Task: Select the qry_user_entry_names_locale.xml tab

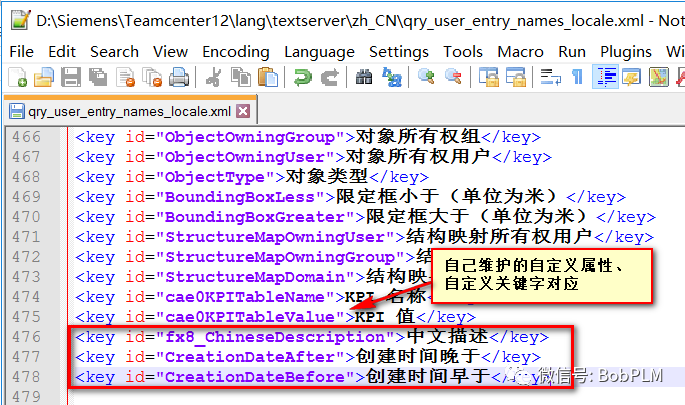Action: coord(129,111)
